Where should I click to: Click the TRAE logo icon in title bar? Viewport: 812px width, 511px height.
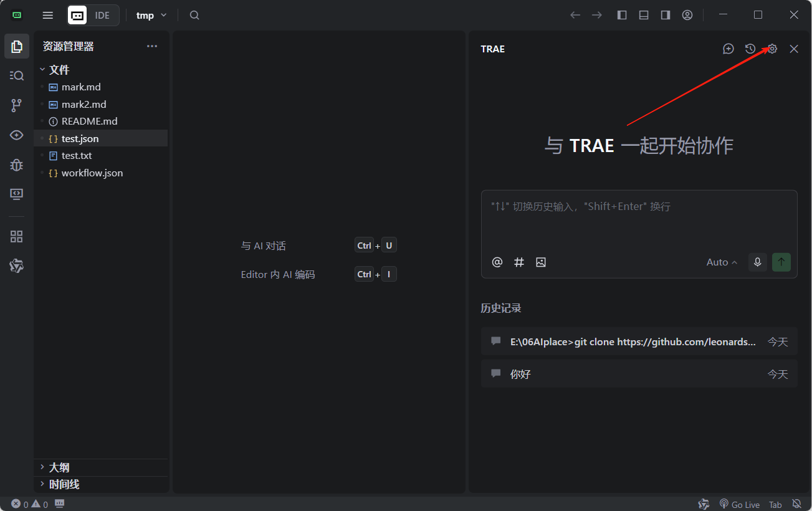click(x=17, y=15)
